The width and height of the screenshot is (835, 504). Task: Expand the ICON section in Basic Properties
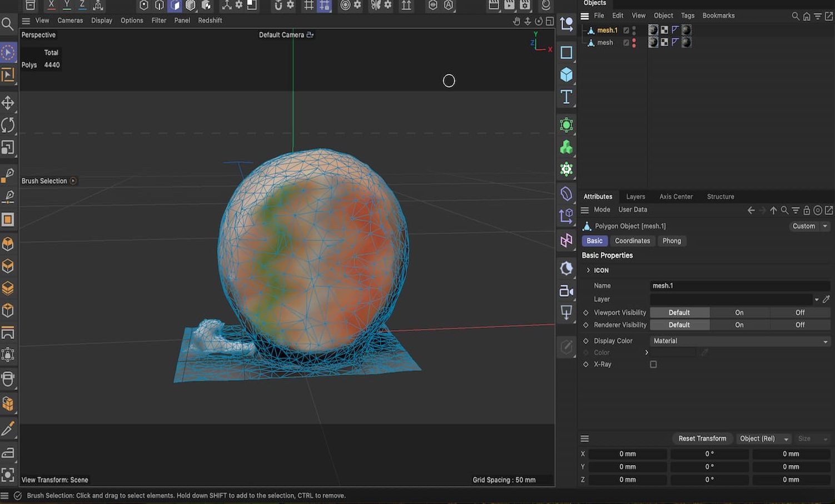coord(588,270)
